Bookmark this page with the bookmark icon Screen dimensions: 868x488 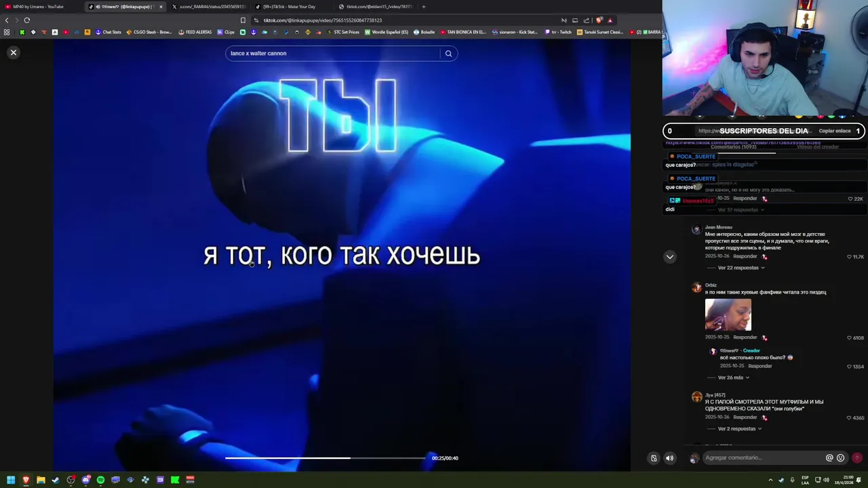click(243, 20)
